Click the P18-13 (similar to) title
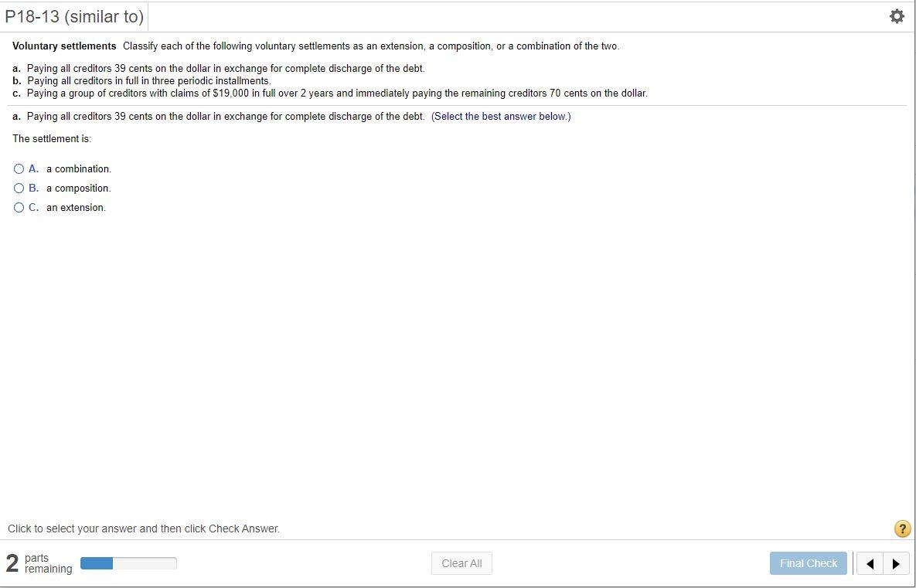Image resolution: width=916 pixels, height=588 pixels. point(74,16)
